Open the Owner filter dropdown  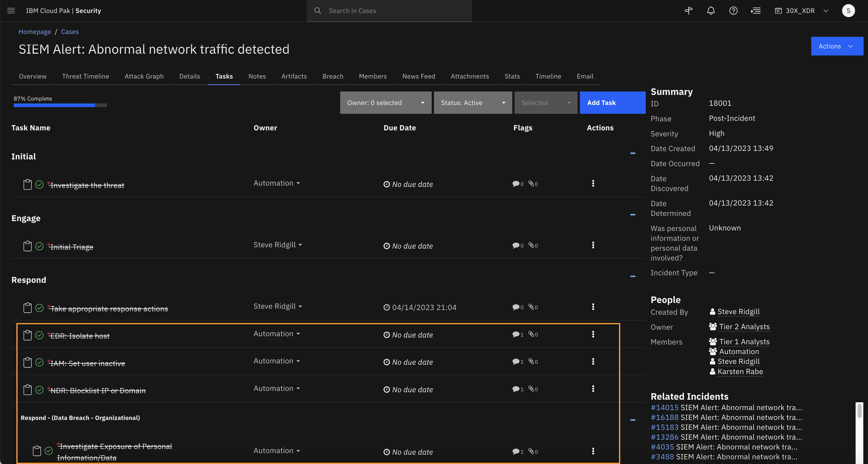point(386,102)
